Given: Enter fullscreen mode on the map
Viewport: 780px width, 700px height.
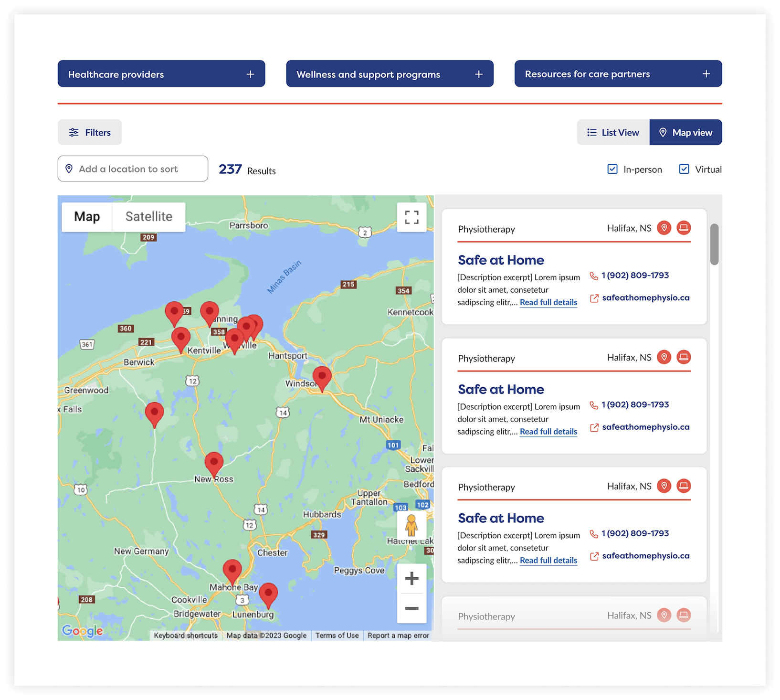Looking at the screenshot, I should pos(411,217).
